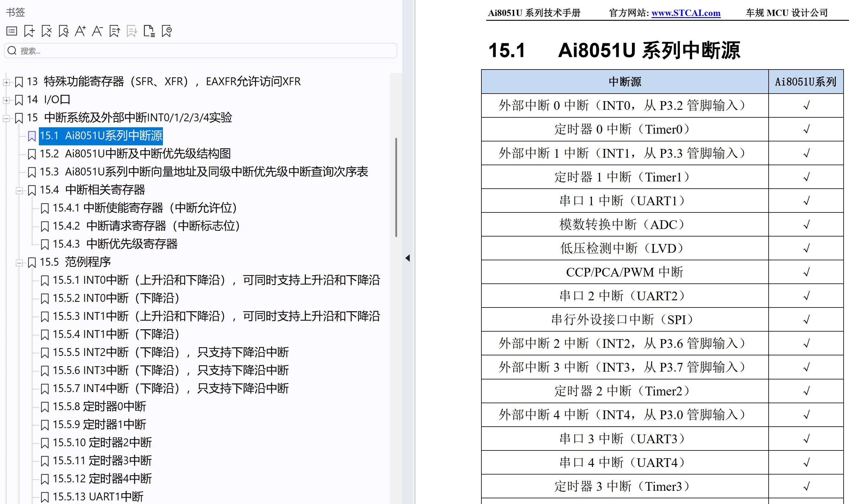
Task: Click table cell 定时器 0 中断（Timer0）
Action: point(625,129)
